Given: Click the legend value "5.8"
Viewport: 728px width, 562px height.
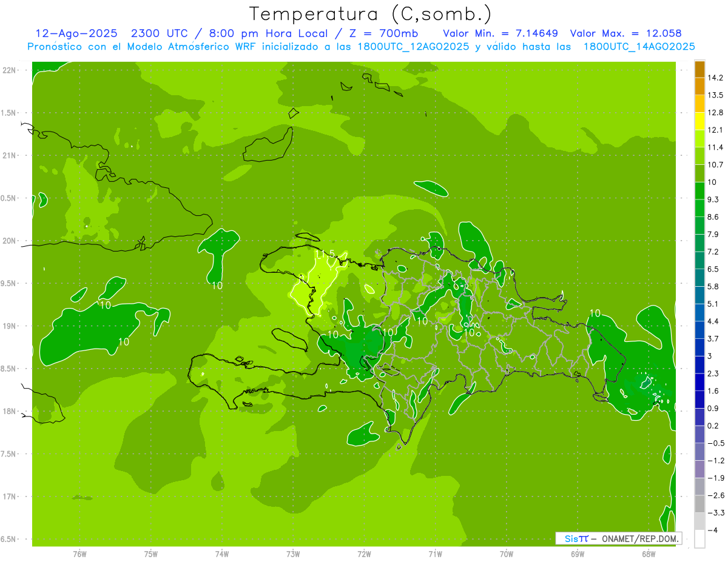Looking at the screenshot, I should point(713,287).
